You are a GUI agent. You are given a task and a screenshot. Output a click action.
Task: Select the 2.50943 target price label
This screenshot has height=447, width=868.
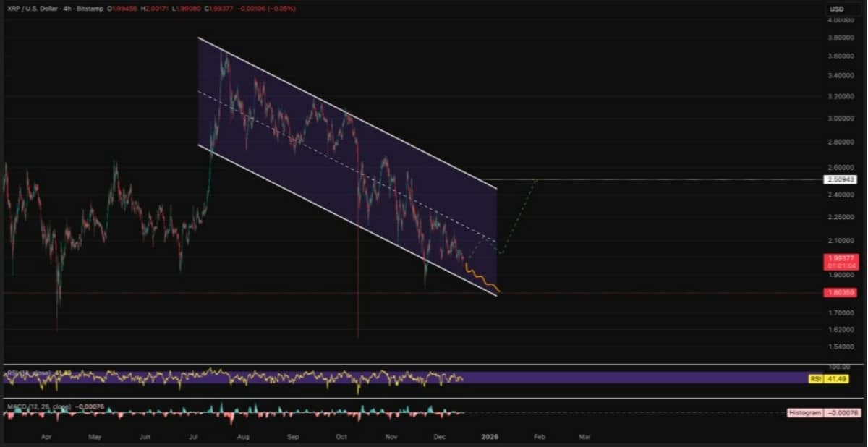[x=840, y=179]
